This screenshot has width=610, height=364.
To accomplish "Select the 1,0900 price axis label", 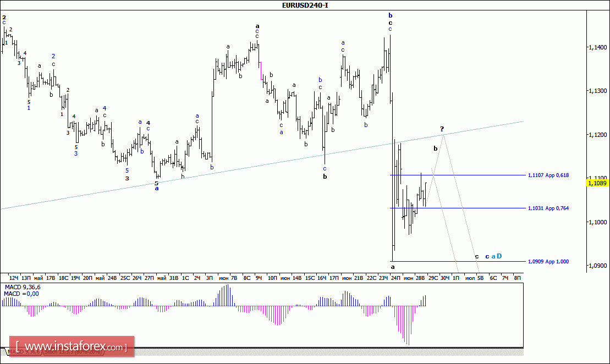I will click(597, 266).
